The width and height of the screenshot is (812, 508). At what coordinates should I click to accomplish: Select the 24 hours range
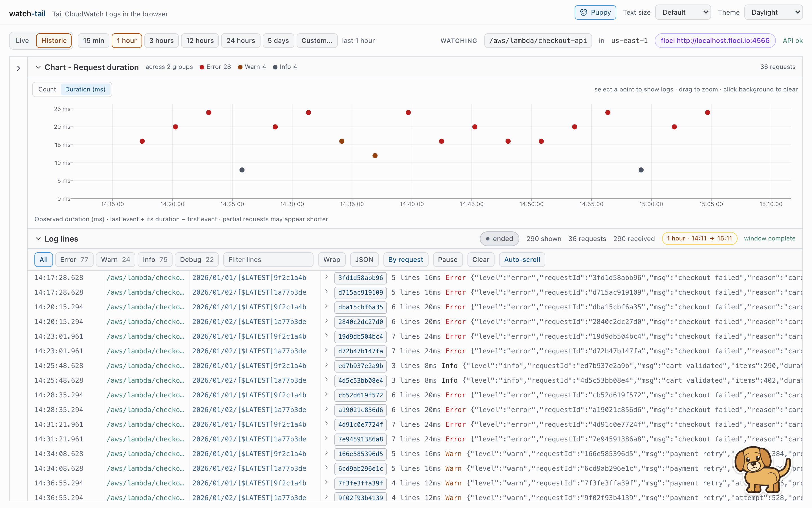click(240, 41)
